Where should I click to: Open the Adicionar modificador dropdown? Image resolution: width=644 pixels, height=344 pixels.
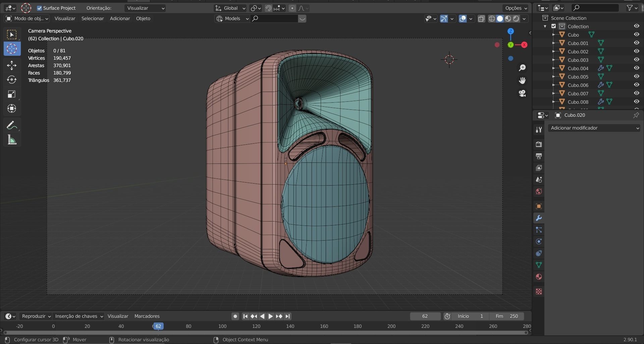click(x=594, y=128)
